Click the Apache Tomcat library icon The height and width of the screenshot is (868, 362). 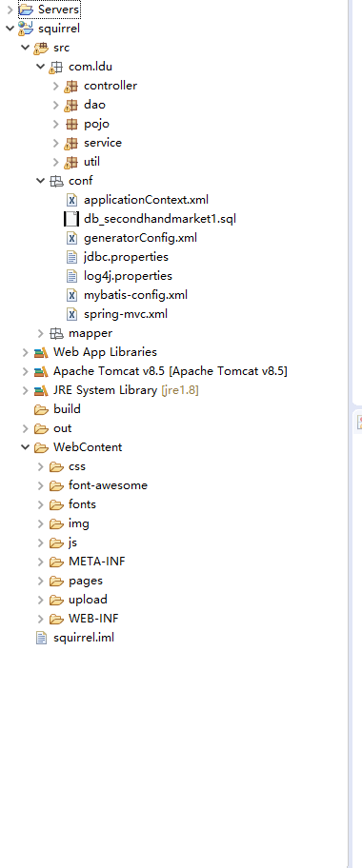41,371
